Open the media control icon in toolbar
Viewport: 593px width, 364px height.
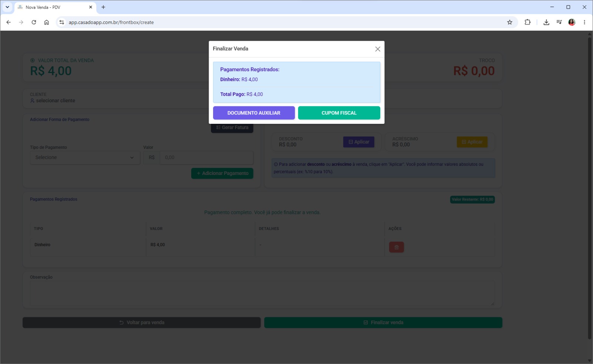point(559,22)
